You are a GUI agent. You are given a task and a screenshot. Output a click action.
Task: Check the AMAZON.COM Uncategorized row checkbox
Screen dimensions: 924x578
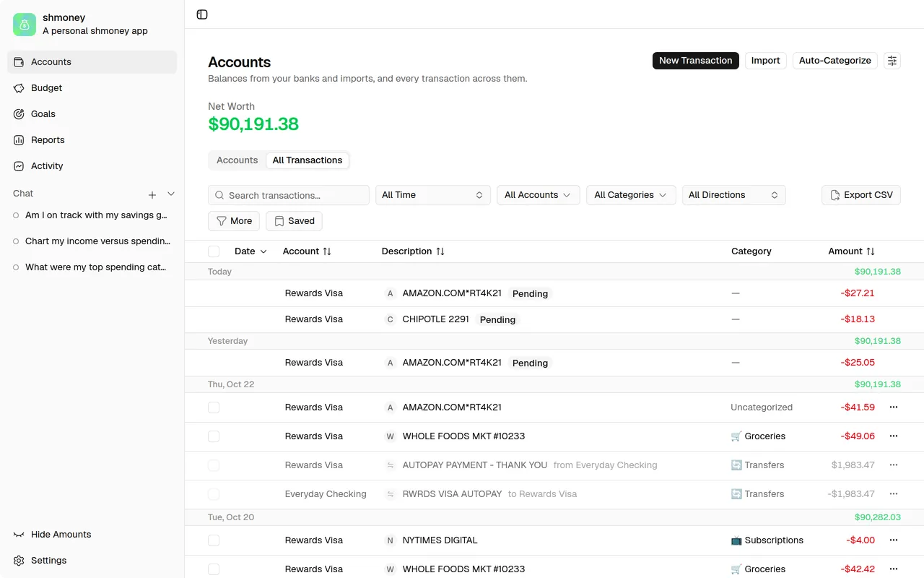pos(214,407)
